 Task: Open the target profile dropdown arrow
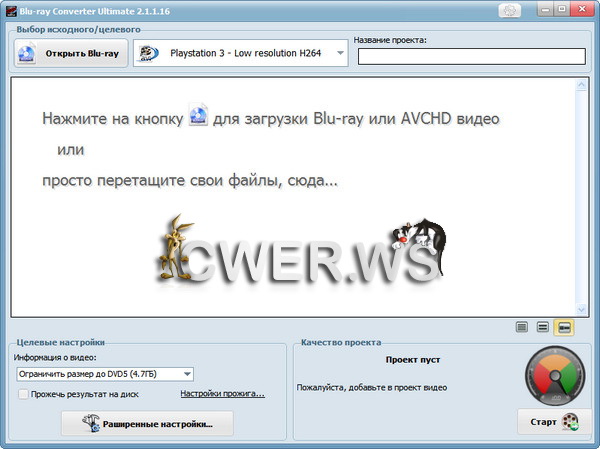pos(339,54)
